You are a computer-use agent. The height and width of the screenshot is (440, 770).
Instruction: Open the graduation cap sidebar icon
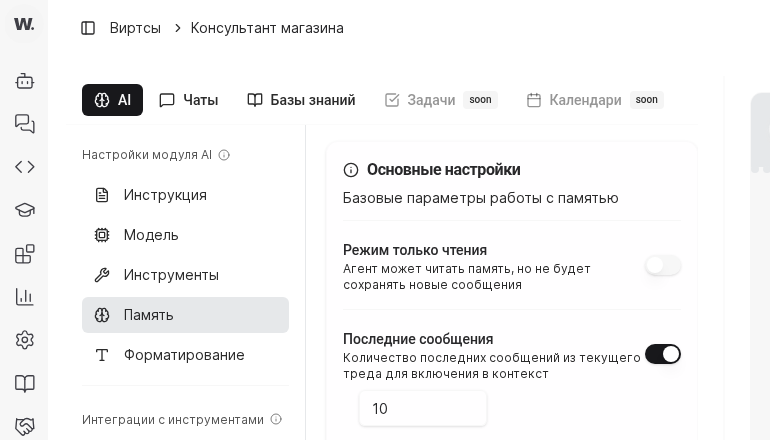pos(25,210)
